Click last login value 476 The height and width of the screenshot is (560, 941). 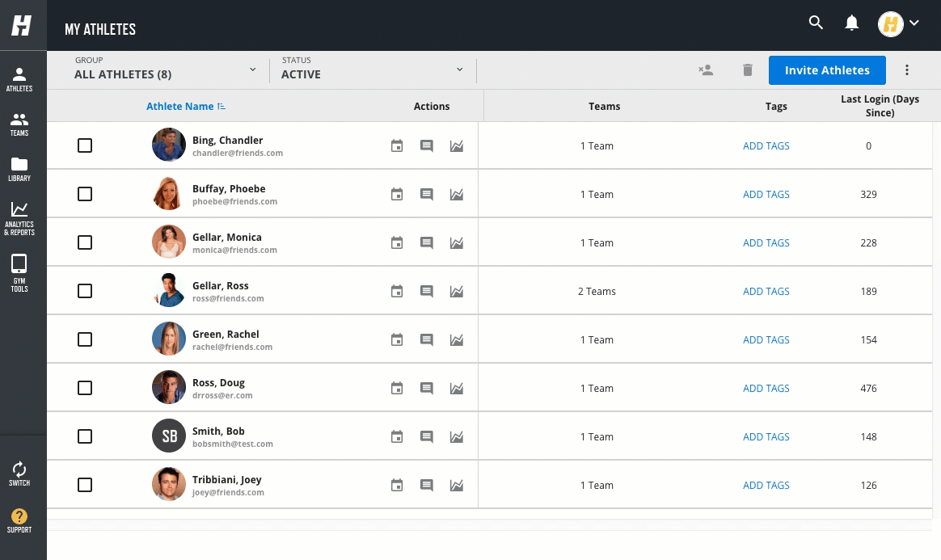click(x=868, y=389)
